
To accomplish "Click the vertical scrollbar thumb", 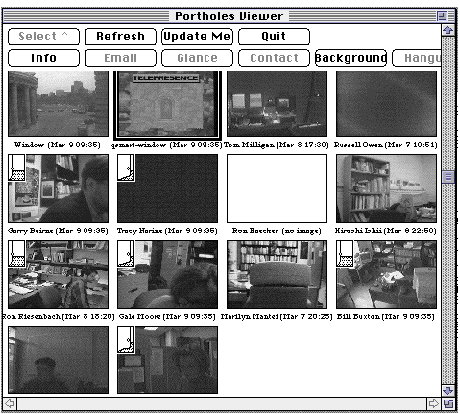I will click(448, 177).
